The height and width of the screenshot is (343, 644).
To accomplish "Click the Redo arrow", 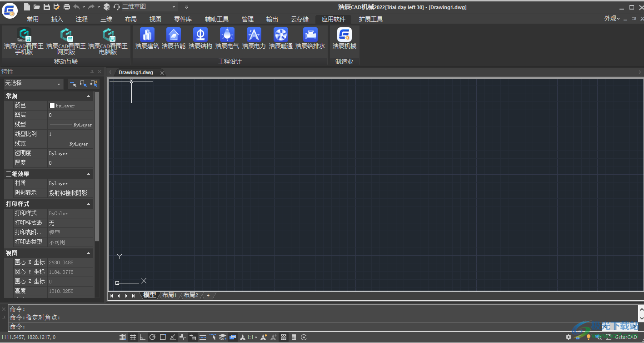I will (91, 7).
